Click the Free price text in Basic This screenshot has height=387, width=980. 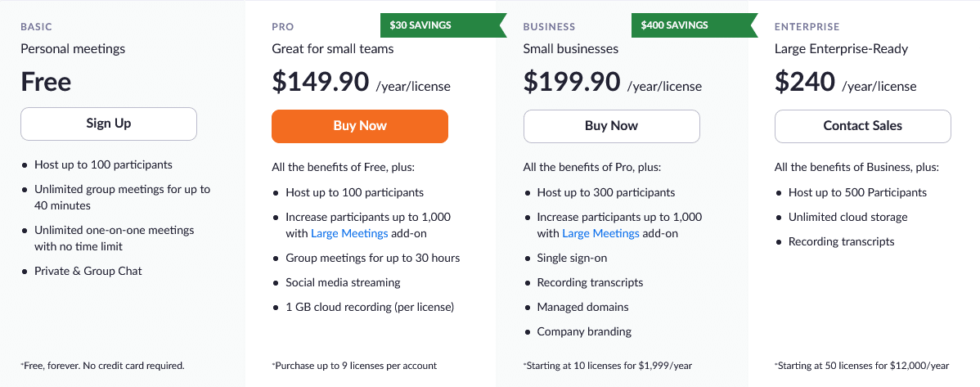[x=46, y=82]
